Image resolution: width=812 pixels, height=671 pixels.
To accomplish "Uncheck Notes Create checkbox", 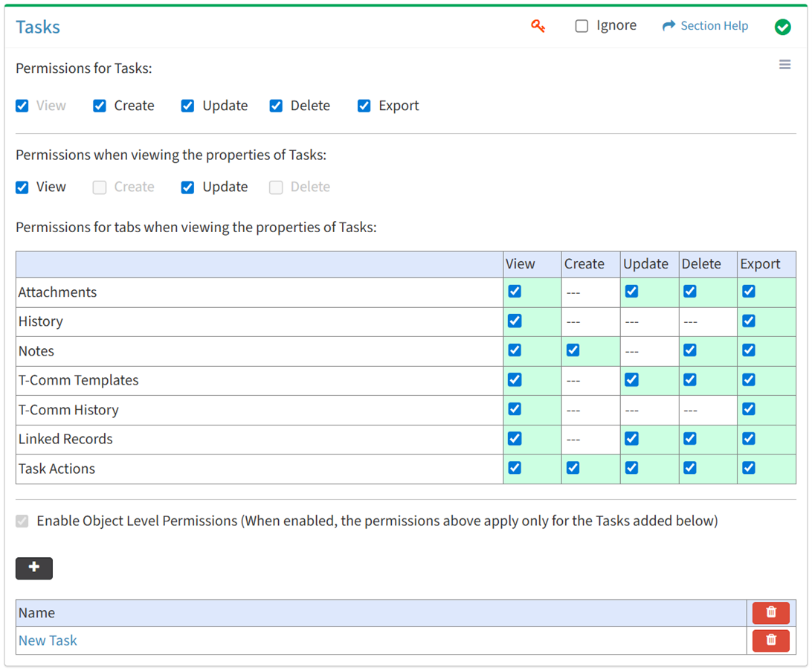I will click(573, 350).
